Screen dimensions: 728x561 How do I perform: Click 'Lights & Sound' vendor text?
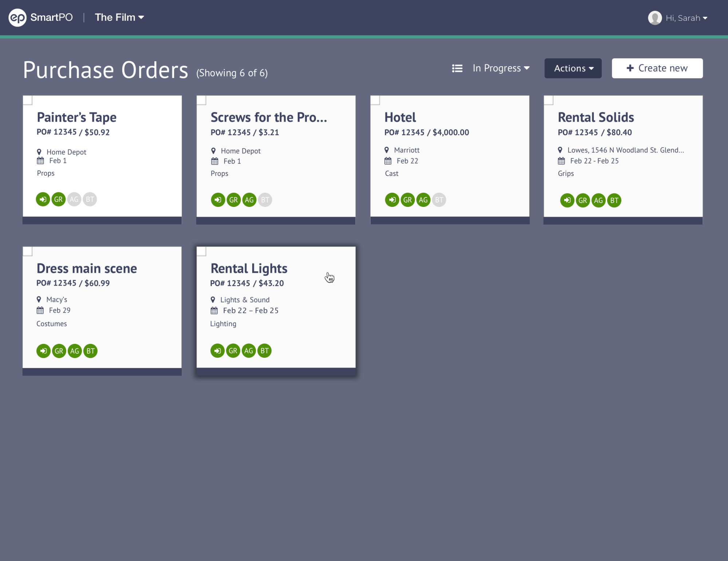click(245, 300)
